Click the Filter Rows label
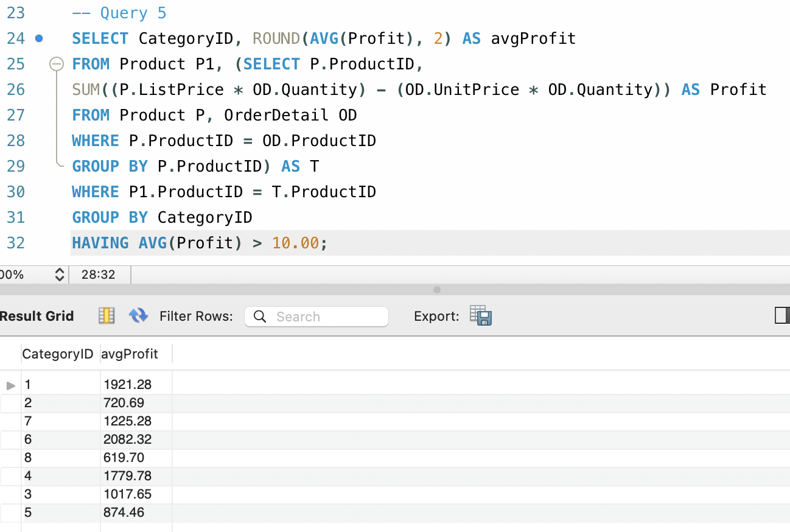The image size is (790, 532). [197, 316]
